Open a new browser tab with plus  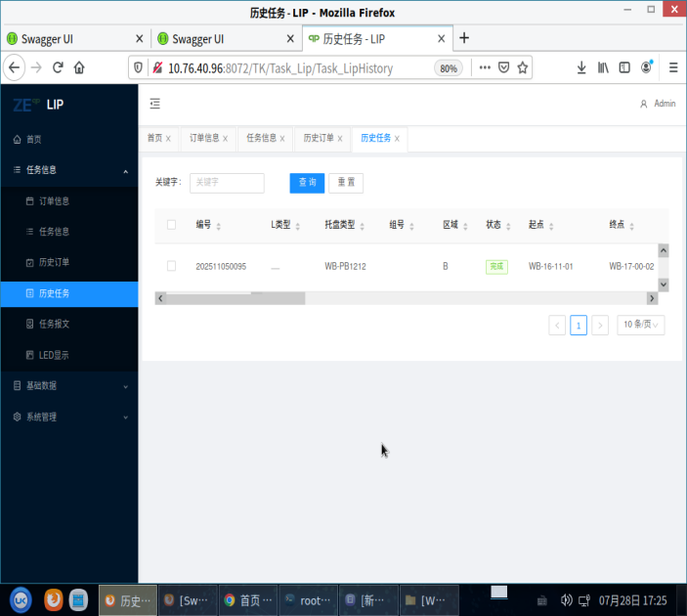464,38
